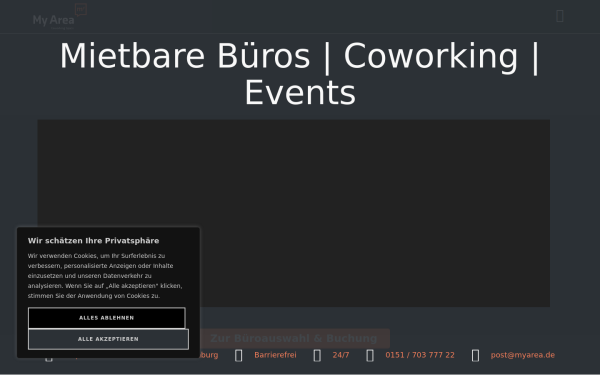Open Zur Büroauswahl & Buchung button
The height and width of the screenshot is (375, 600).
click(x=293, y=338)
